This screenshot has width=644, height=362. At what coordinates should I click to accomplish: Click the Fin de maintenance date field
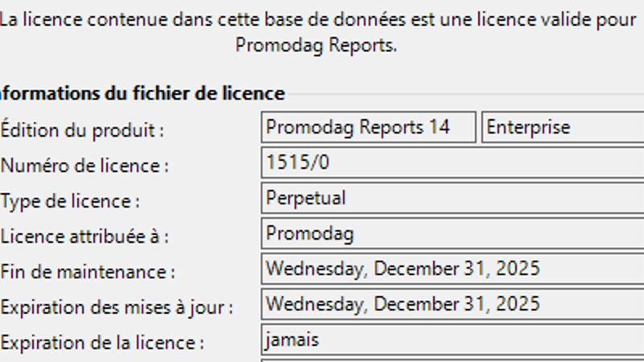click(452, 269)
